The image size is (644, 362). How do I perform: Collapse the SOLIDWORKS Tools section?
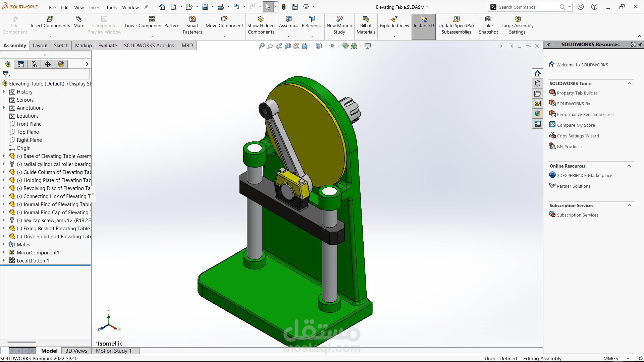629,83
